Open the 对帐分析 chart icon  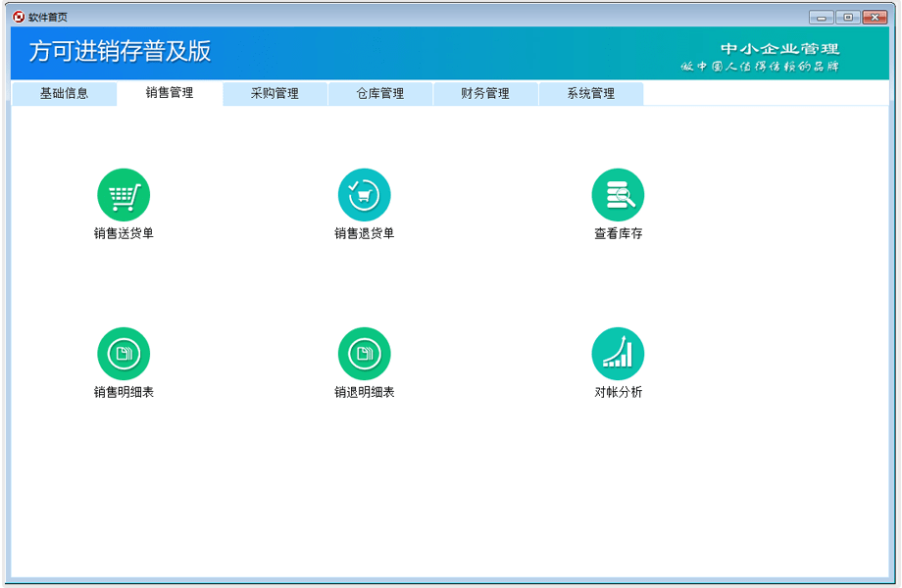pos(618,354)
